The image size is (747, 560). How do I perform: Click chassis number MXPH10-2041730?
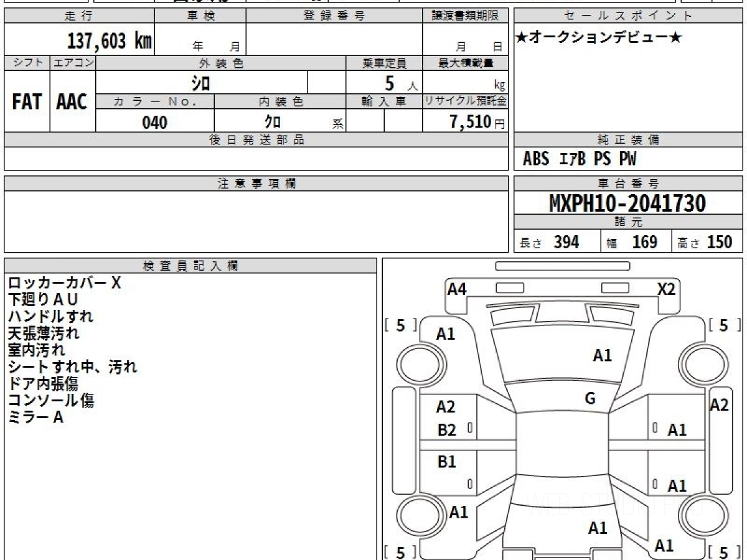[627, 203]
